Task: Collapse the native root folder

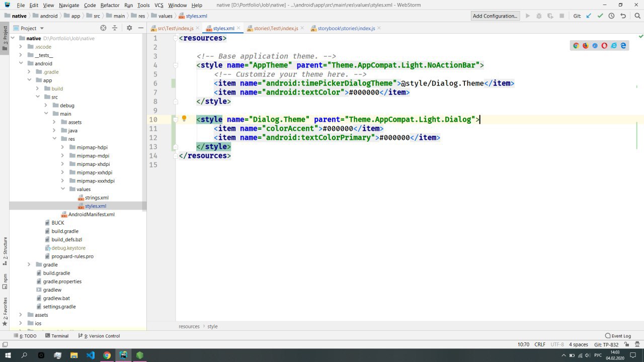Action: [13, 38]
